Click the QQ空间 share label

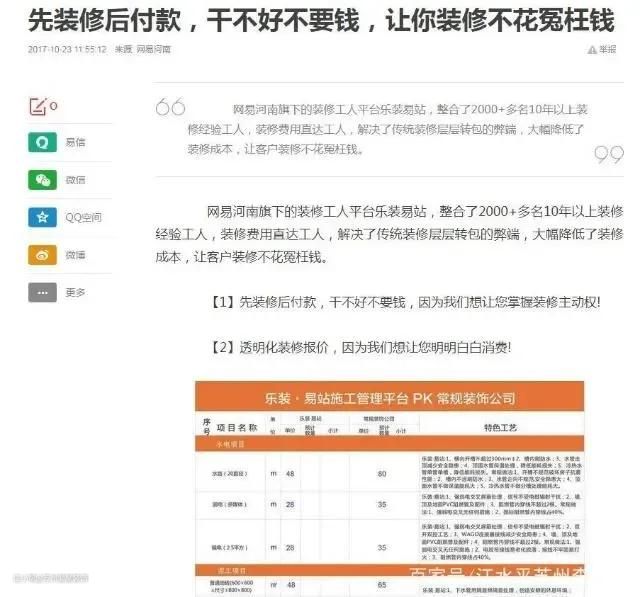(84, 217)
